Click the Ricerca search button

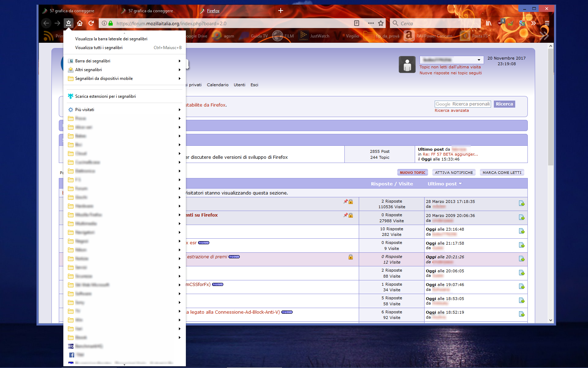504,104
